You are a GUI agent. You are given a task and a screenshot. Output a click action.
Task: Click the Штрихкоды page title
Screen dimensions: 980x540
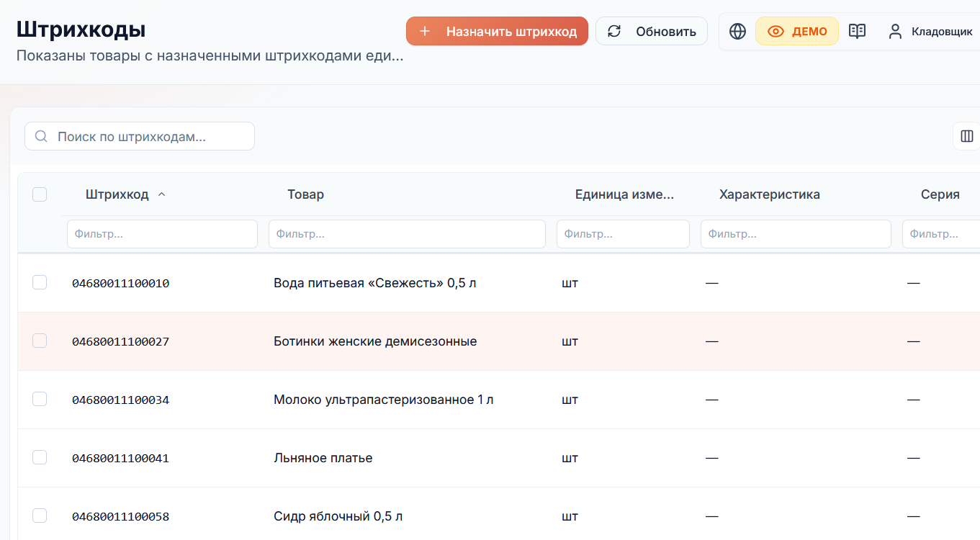[81, 30]
